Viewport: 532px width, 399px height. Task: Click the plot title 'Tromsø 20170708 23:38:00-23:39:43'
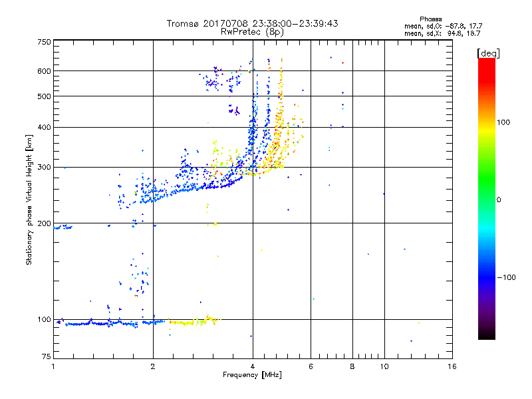tap(252, 23)
